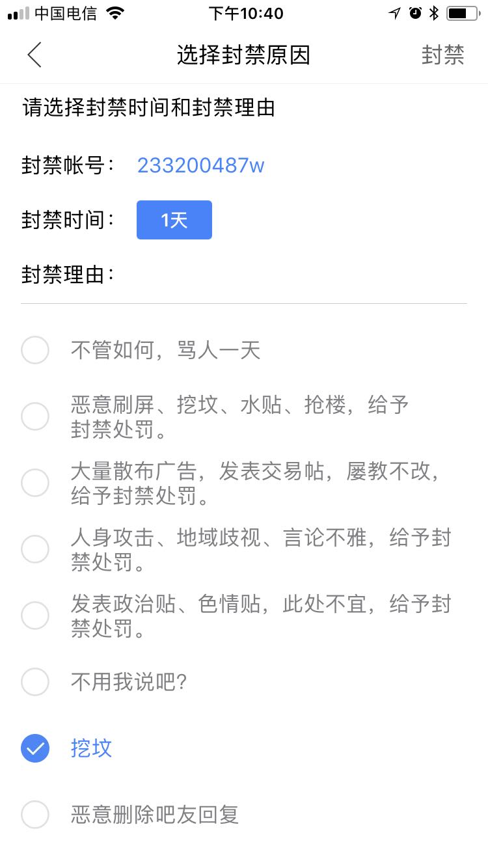
Task: Select the 恶意删除吧友回复 radio option
Action: [35, 815]
